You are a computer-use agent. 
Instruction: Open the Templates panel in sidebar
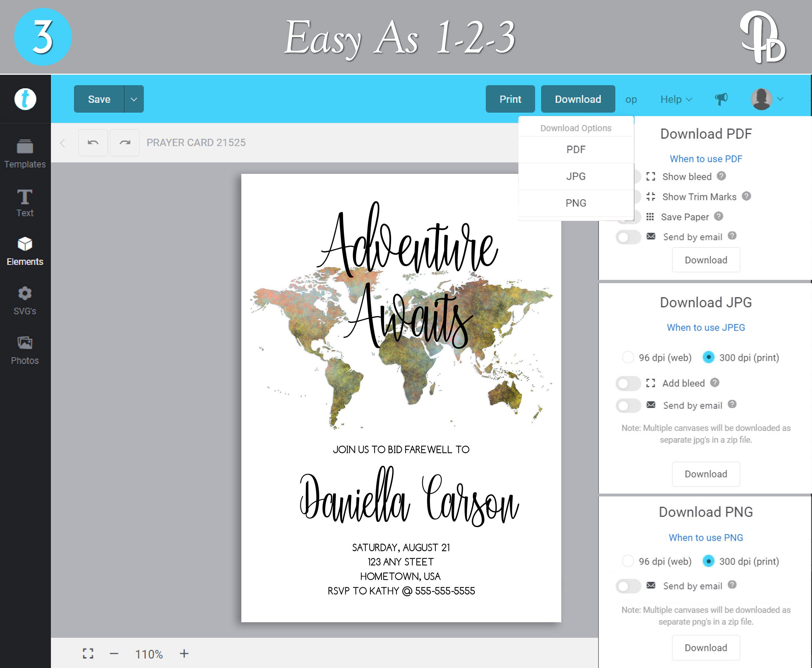click(x=25, y=154)
